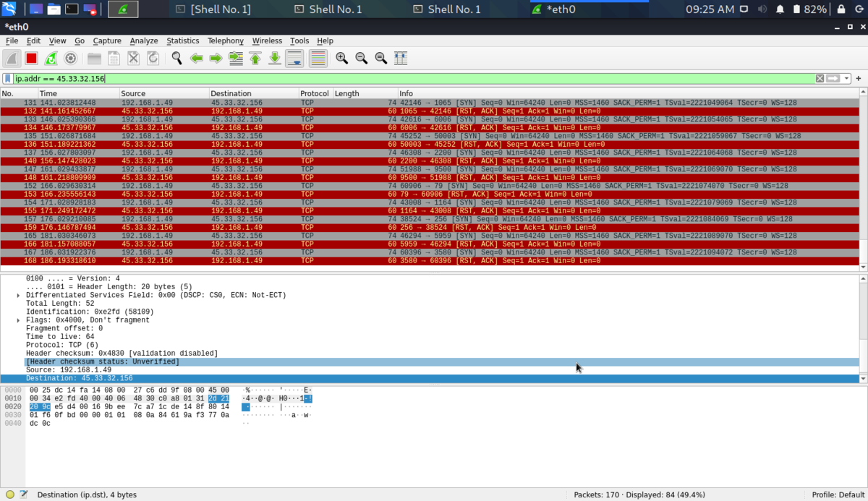Open the Wireless menu
The height and width of the screenshot is (501, 868).
(x=267, y=40)
